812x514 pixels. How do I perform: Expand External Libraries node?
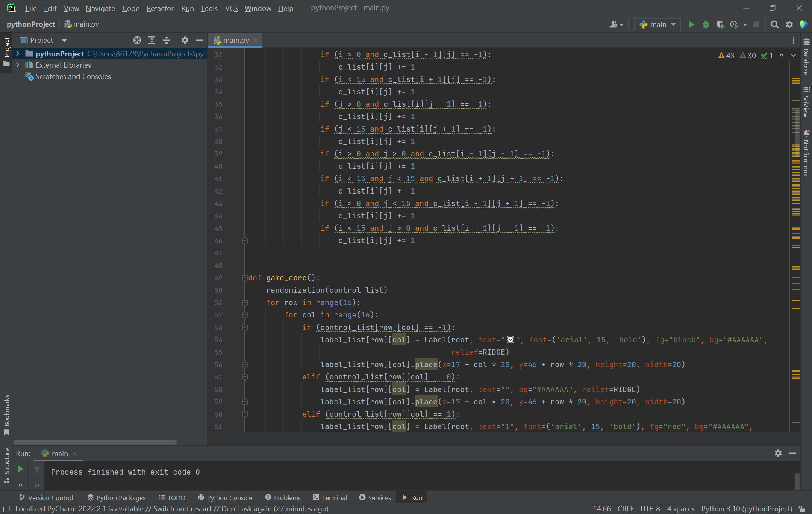(18, 65)
